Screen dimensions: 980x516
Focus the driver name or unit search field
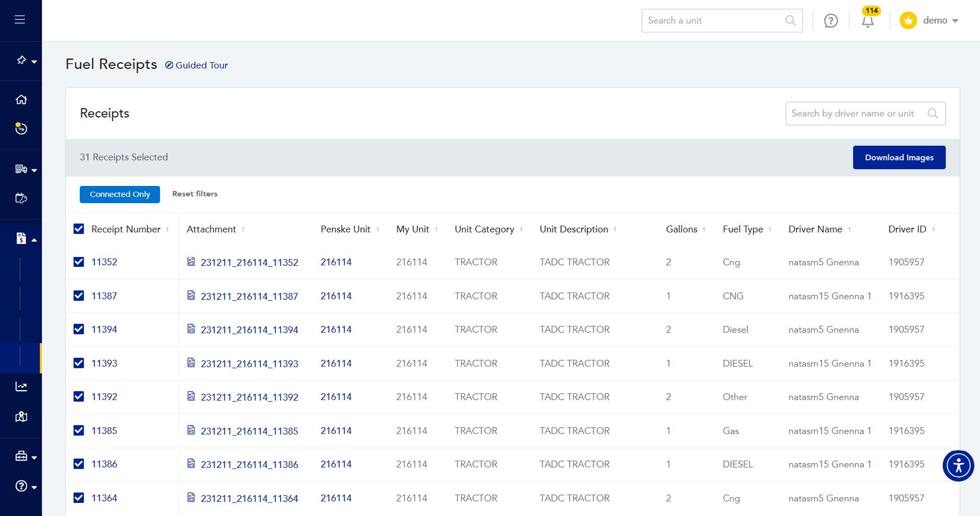click(x=857, y=113)
